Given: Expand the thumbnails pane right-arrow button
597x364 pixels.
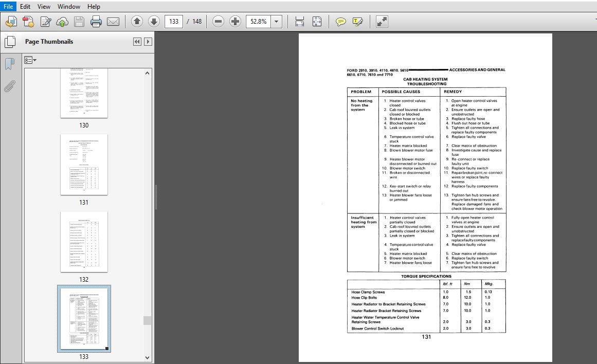Looking at the screenshot, I should click(148, 42).
